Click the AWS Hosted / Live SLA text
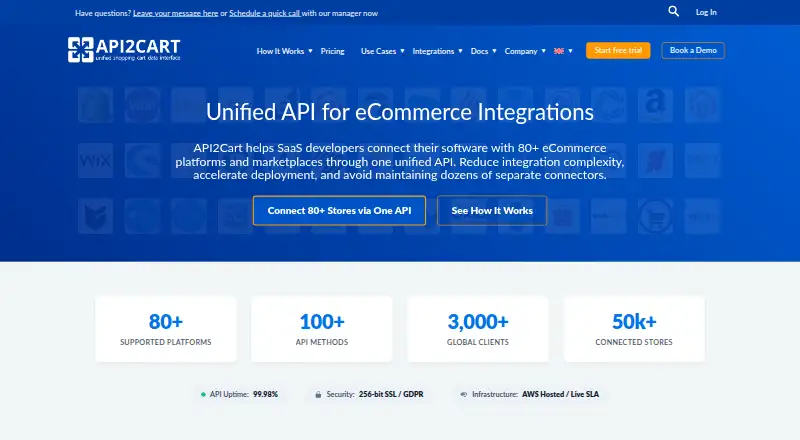 pos(560,395)
